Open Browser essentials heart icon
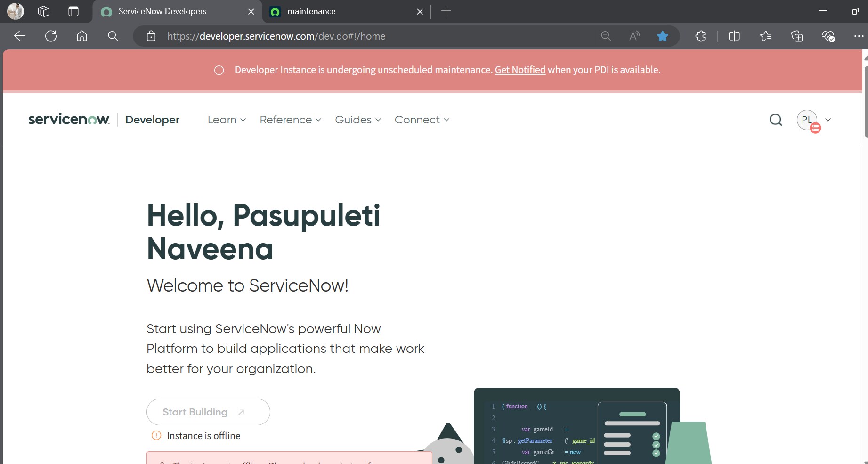The height and width of the screenshot is (464, 868). click(x=828, y=36)
